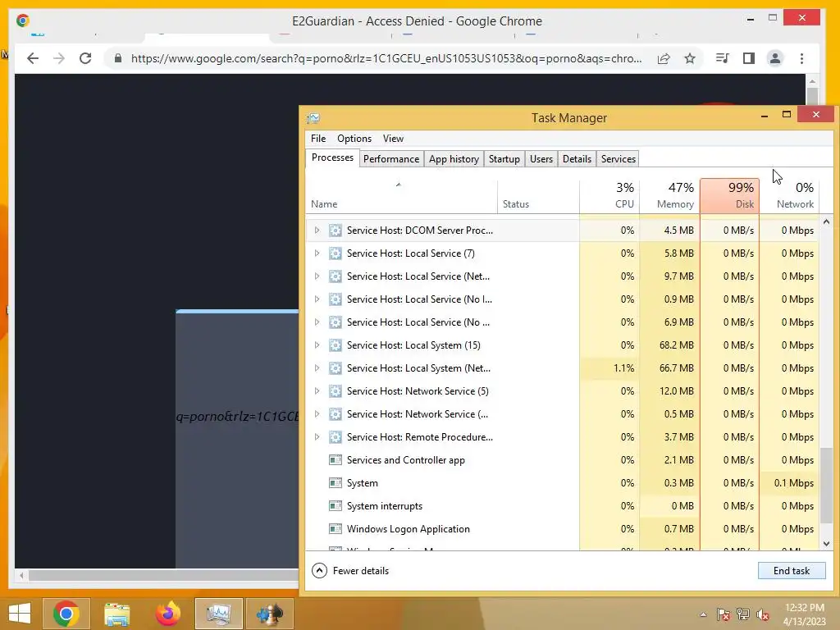Select Service Host: Network Service (... row

563,414
